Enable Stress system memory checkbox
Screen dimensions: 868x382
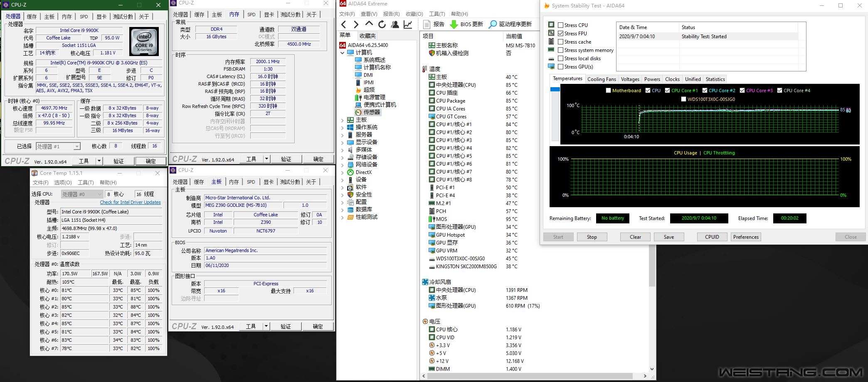pos(560,50)
